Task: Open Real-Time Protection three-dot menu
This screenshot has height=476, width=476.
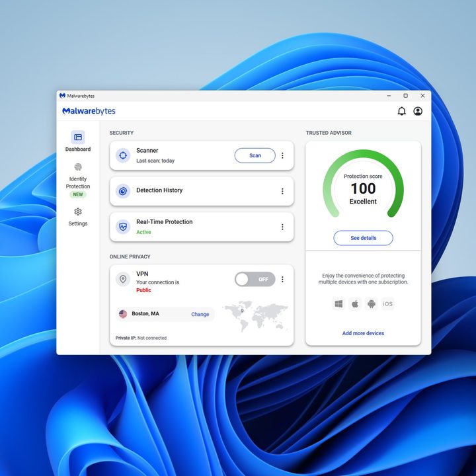Action: coord(282,227)
